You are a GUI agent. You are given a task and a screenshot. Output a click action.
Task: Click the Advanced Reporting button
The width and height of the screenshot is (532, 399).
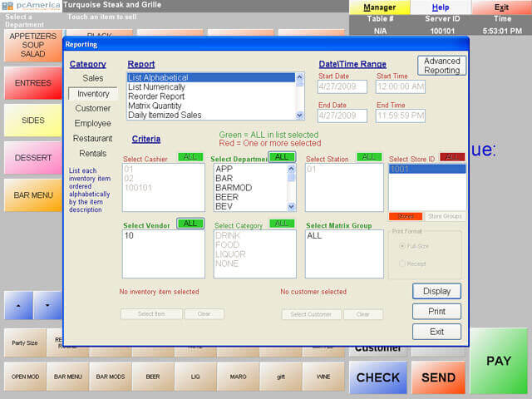point(441,66)
